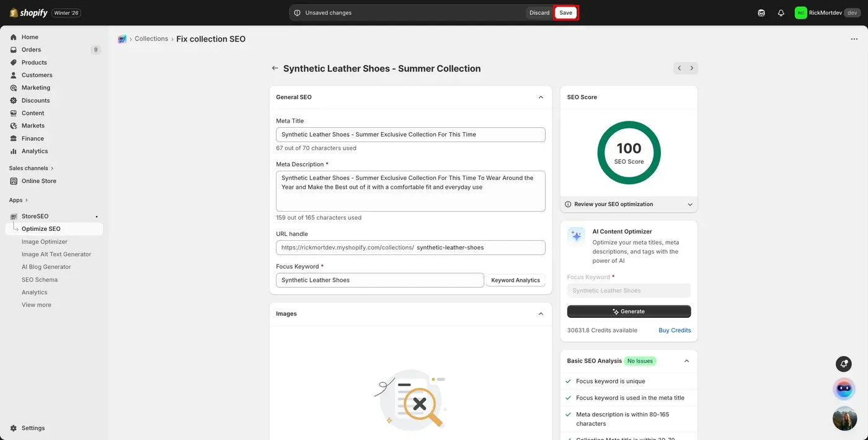Open the RickMortdev account avatar
Viewport: 868px width, 440px height.
(x=801, y=12)
